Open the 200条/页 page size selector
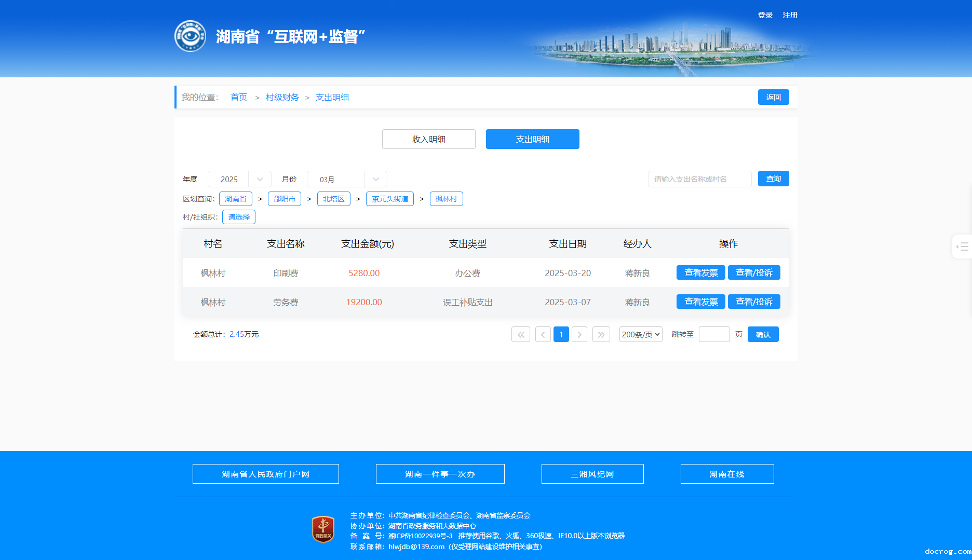This screenshot has height=560, width=972. tap(641, 334)
